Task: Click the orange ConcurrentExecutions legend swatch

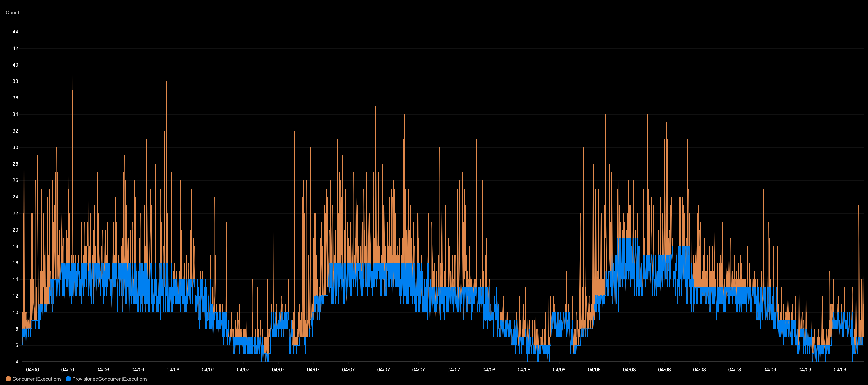Action: [8, 379]
